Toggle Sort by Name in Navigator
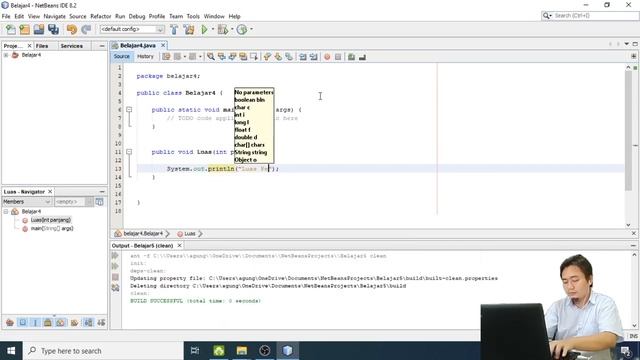This screenshot has height=360, width=640. point(88,323)
